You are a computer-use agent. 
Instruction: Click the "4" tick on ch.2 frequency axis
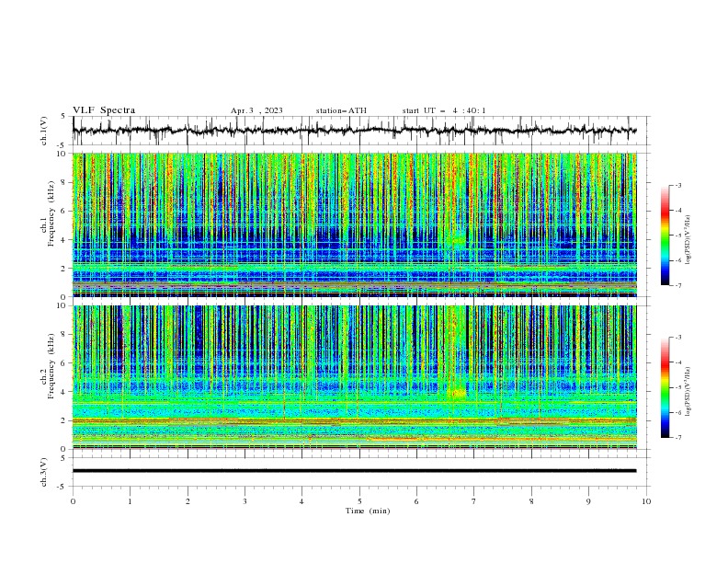point(65,392)
